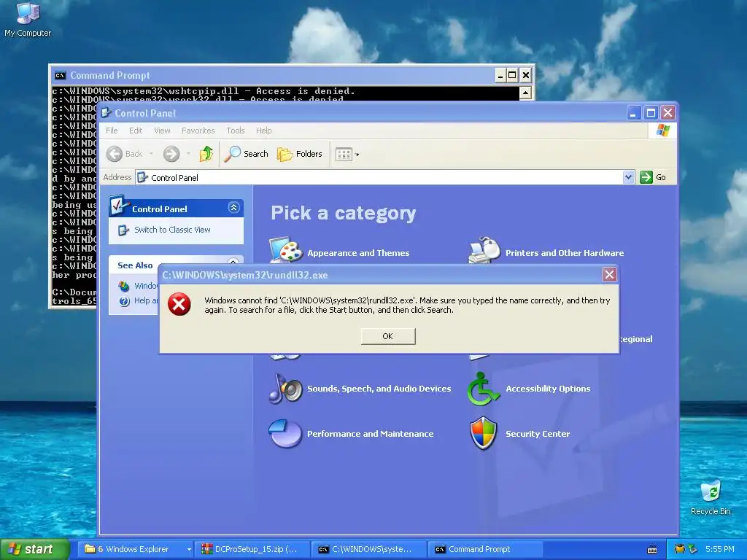
Task: Maximize the Control Panel window
Action: [651, 113]
